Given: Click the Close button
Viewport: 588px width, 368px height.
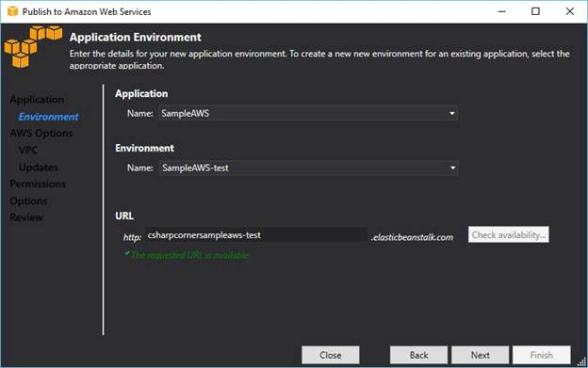Looking at the screenshot, I should tap(331, 355).
